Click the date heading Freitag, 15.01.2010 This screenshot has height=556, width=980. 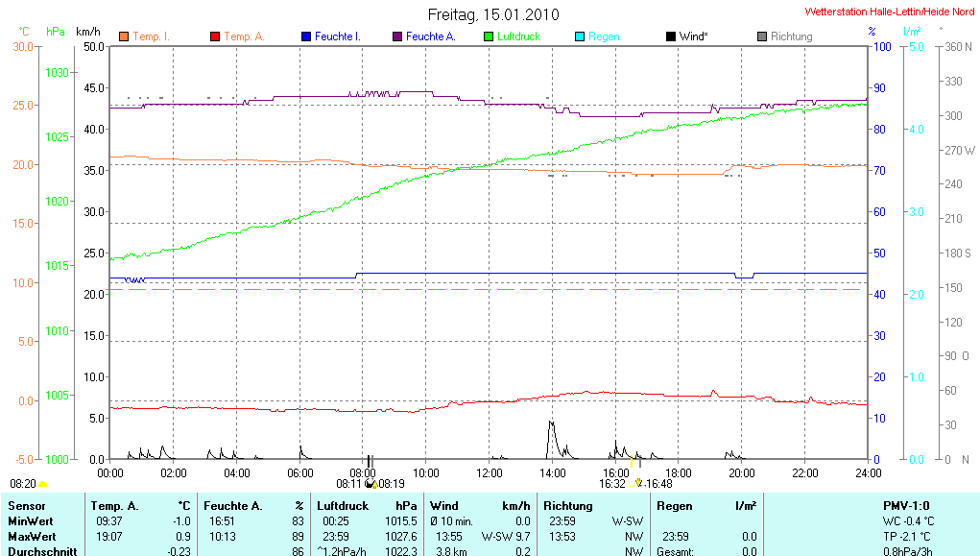tap(492, 14)
